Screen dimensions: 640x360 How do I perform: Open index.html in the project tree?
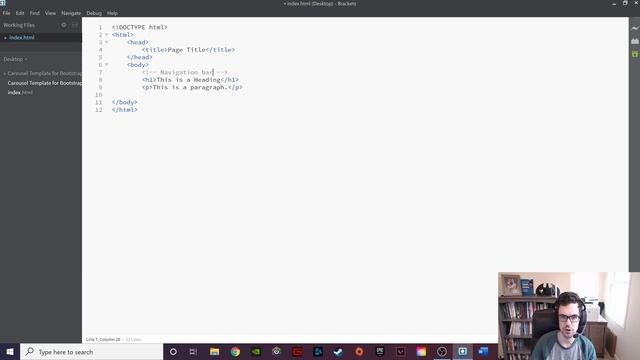20,93
